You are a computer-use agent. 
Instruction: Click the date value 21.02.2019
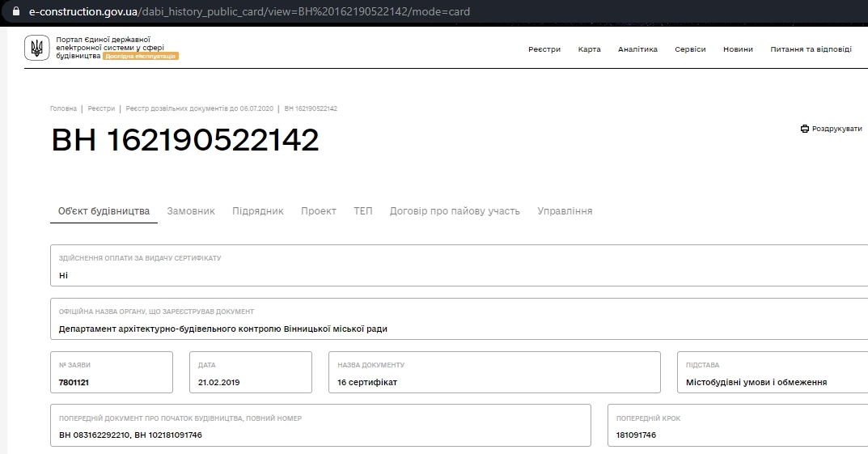tap(218, 382)
